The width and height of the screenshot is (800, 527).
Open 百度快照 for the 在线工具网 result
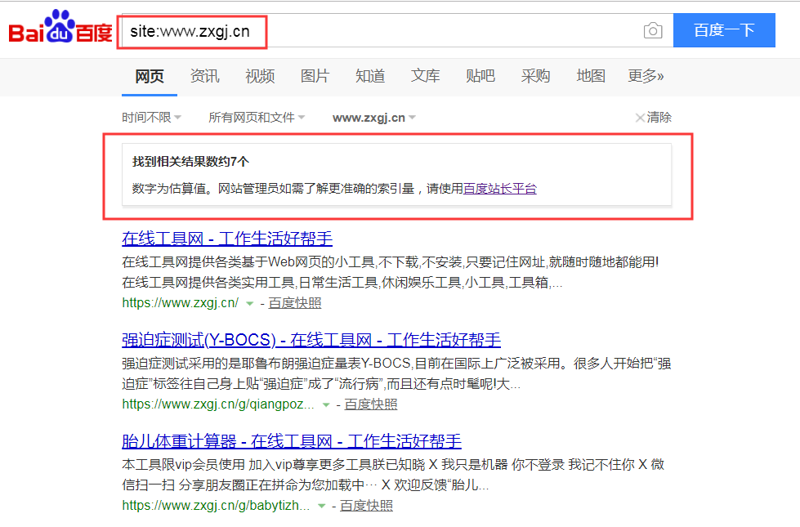[295, 303]
